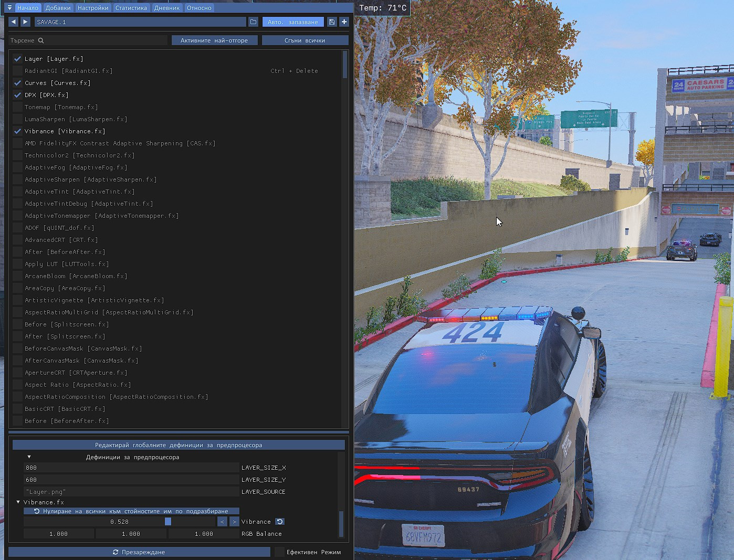The image size is (734, 560).
Task: Edit the LAYER_SOURCE value Layer.png
Action: (x=131, y=492)
